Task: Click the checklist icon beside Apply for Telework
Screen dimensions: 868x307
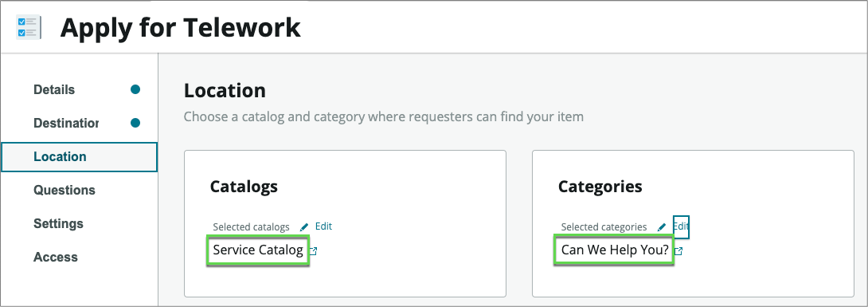Action: pos(29,28)
